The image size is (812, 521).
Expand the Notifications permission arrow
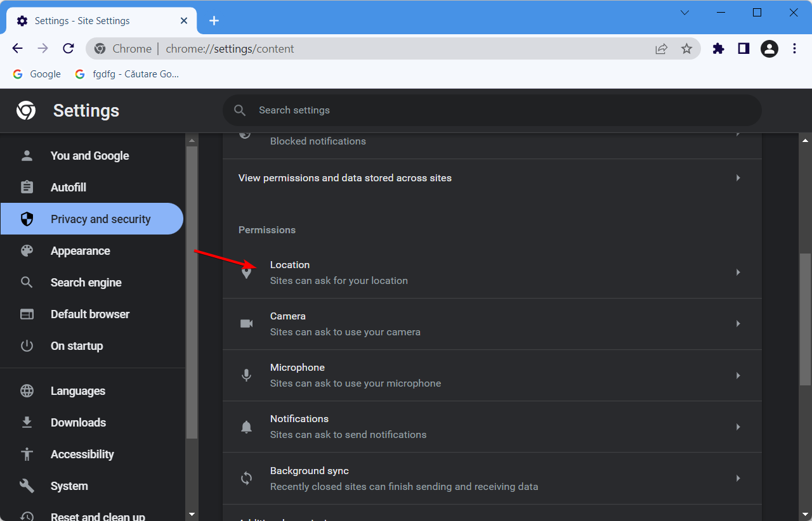pyautogui.click(x=738, y=427)
